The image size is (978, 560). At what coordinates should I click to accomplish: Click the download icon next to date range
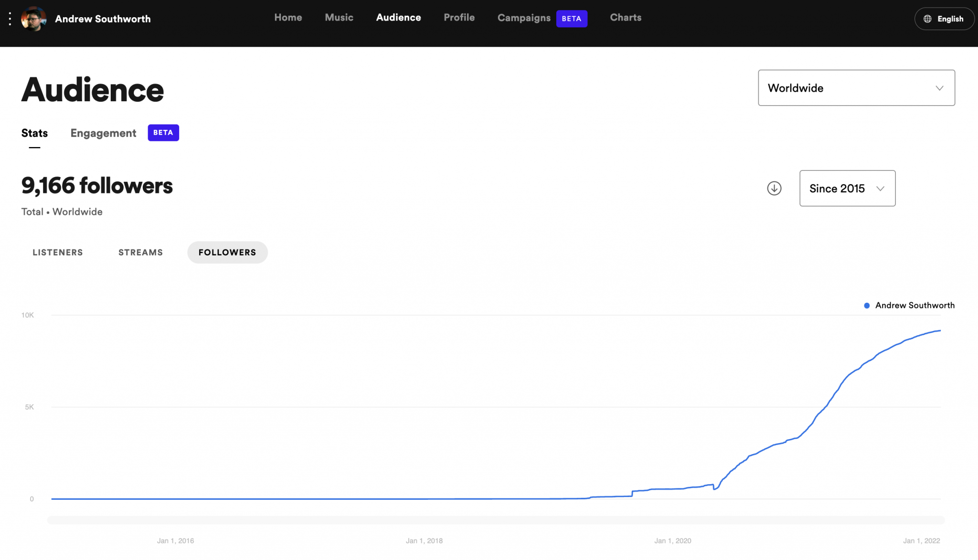[774, 188]
